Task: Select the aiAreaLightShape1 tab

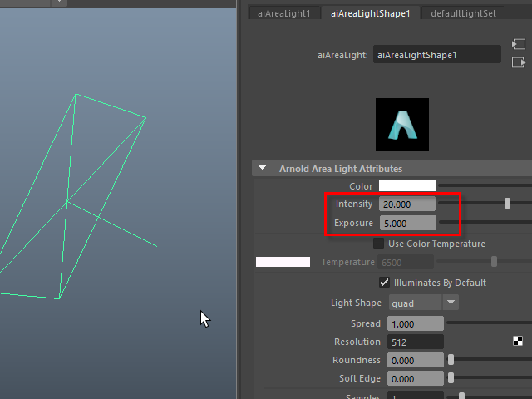Action: point(370,13)
